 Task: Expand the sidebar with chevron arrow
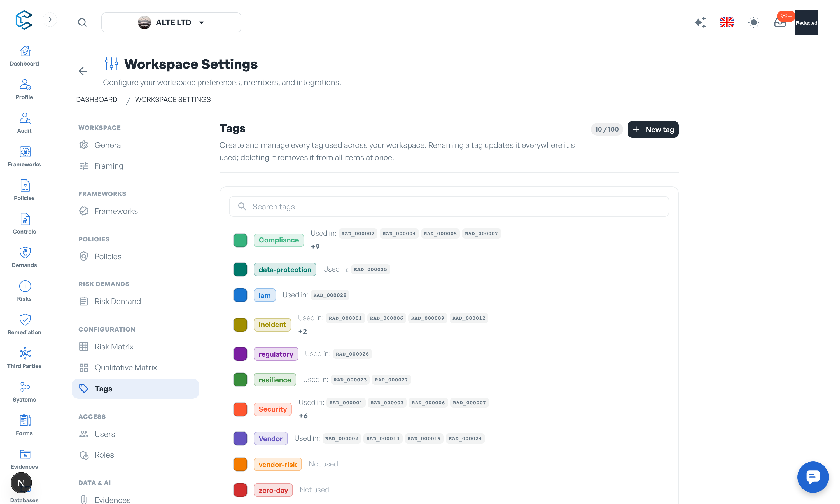pos(50,19)
